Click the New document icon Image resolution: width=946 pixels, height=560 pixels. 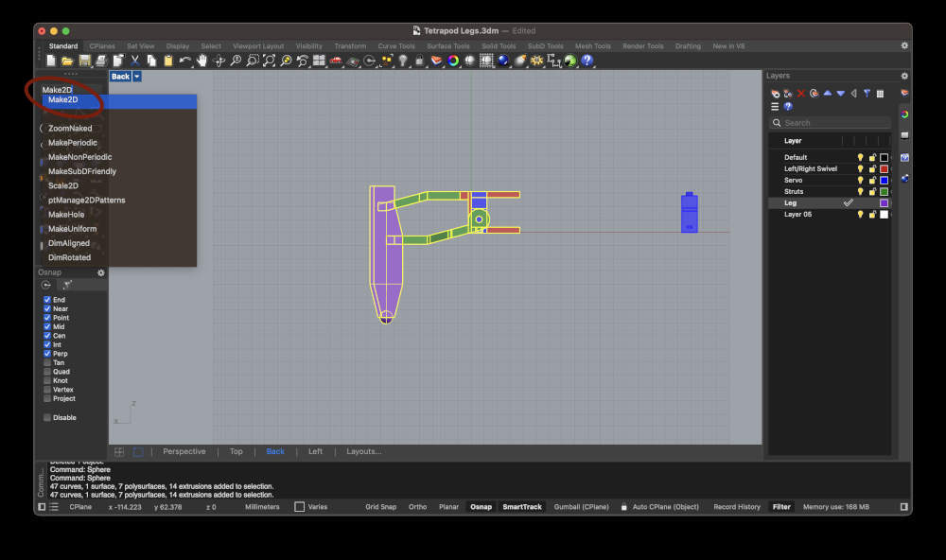(51, 61)
